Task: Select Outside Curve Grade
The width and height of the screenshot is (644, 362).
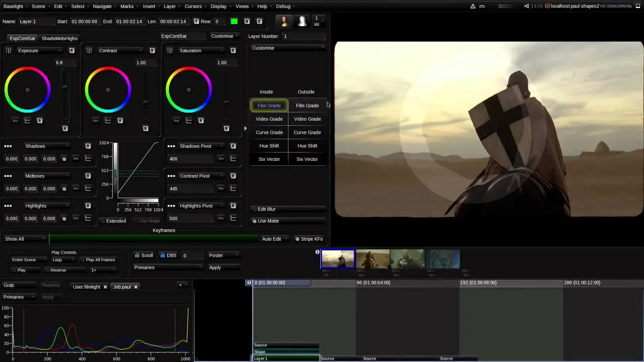Action: 307,132
